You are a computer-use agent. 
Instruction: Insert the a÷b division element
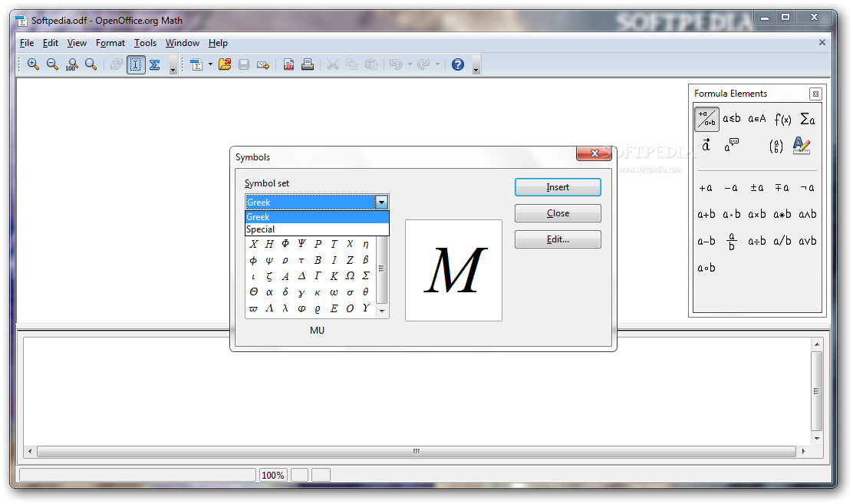point(756,241)
